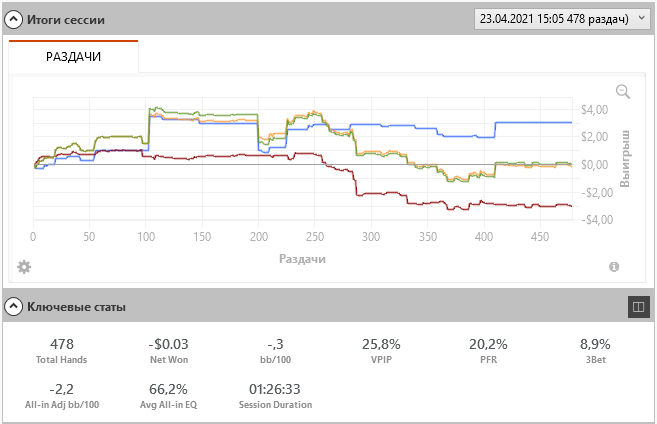
Task: Click the Avg All-in EQ 66,2% stat
Action: pyautogui.click(x=168, y=396)
